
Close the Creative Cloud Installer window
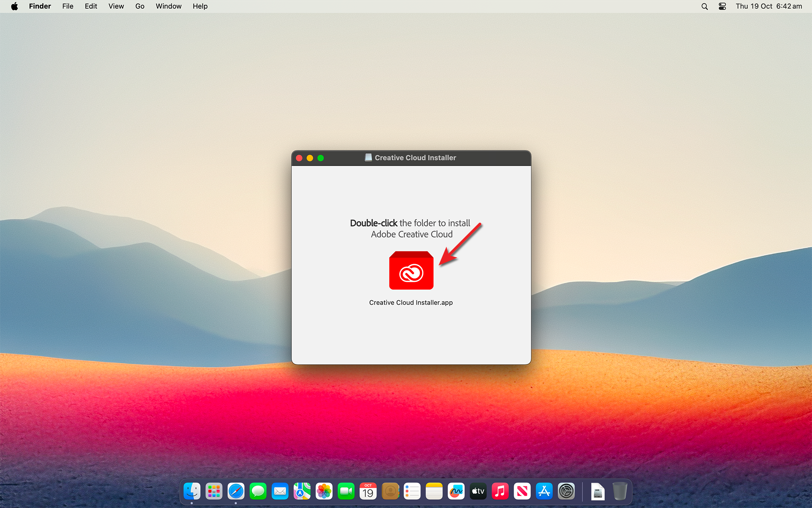[x=299, y=158]
